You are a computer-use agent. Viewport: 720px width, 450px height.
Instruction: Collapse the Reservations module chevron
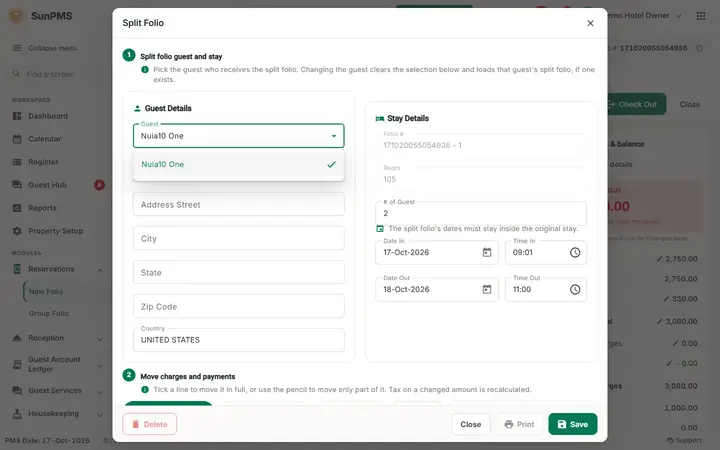(x=100, y=270)
